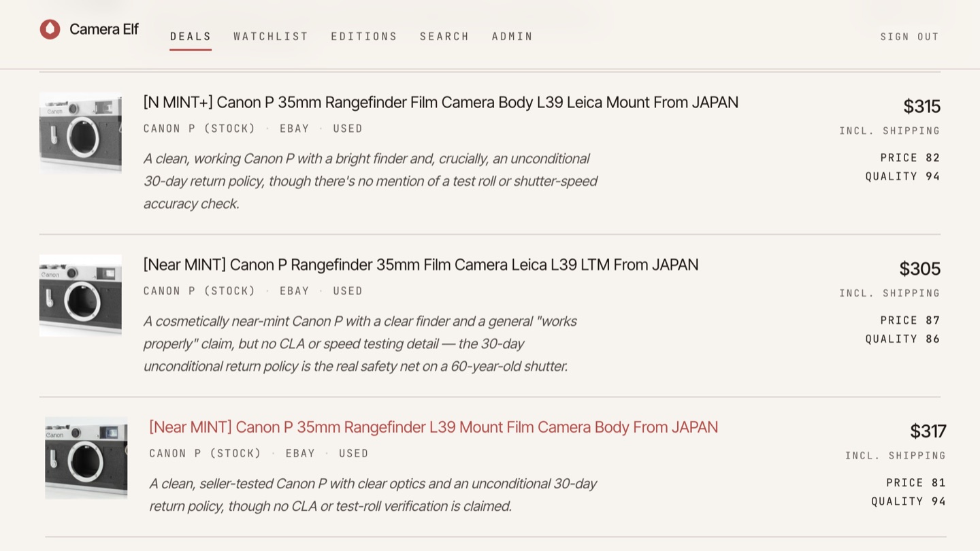
Task: Click the Camera Elf brand name
Action: [x=104, y=29]
